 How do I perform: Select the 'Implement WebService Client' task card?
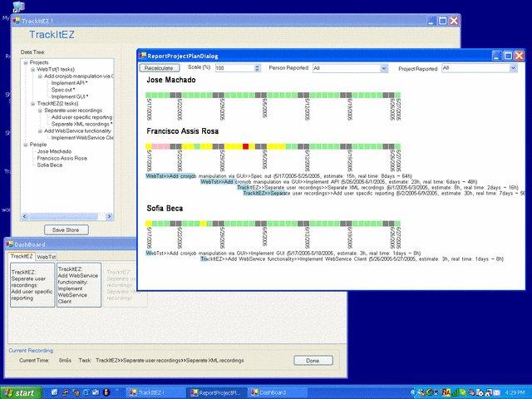coord(79,287)
